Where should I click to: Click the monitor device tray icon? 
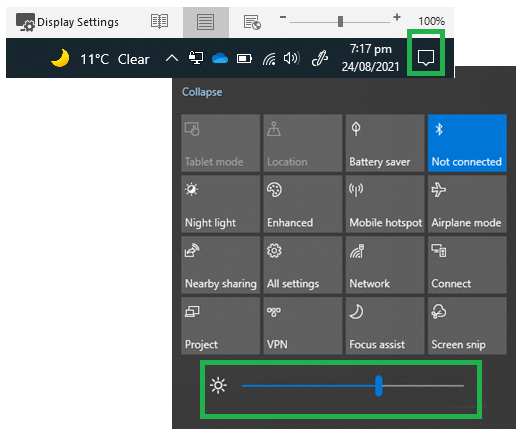pyautogui.click(x=196, y=58)
